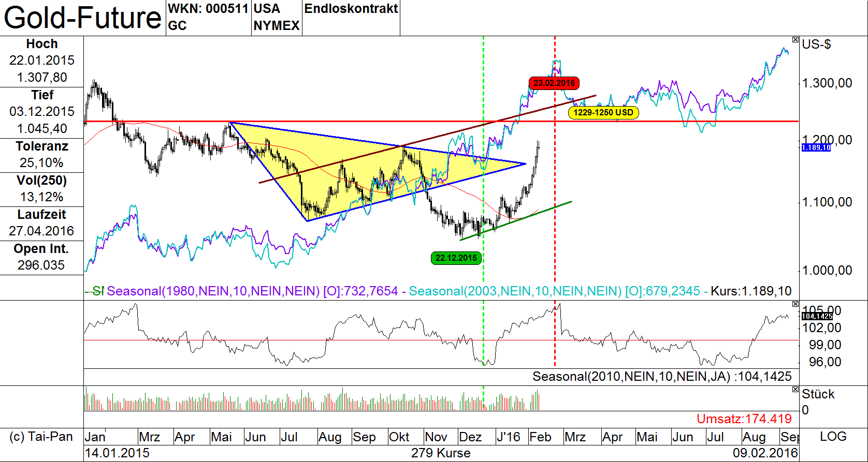This screenshot has height=462, width=868.
Task: Click the blue 1.189,10 price tag
Action: coord(816,147)
